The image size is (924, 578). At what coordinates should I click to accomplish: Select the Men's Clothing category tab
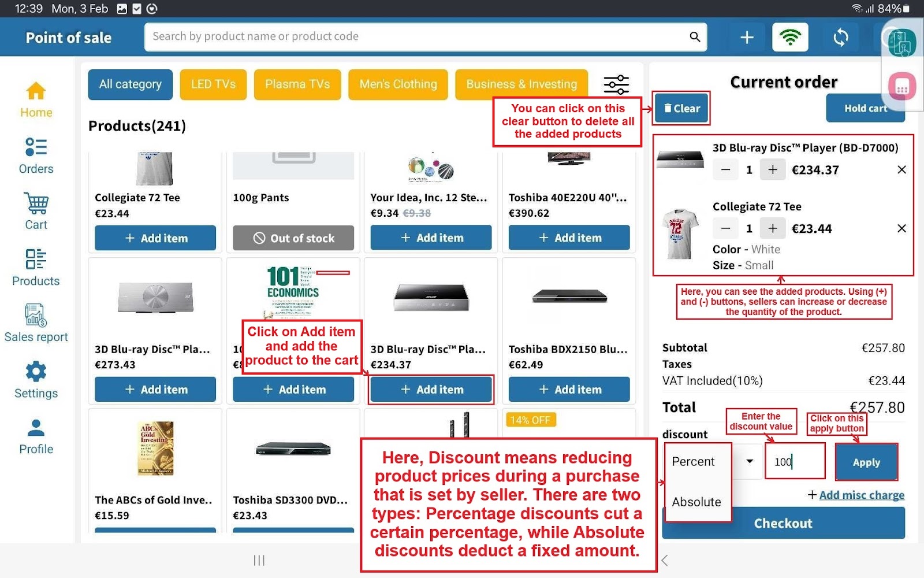click(398, 84)
